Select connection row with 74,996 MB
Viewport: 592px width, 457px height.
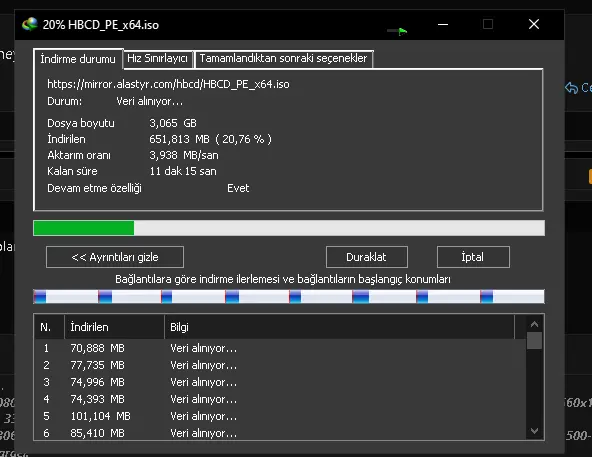click(280, 382)
